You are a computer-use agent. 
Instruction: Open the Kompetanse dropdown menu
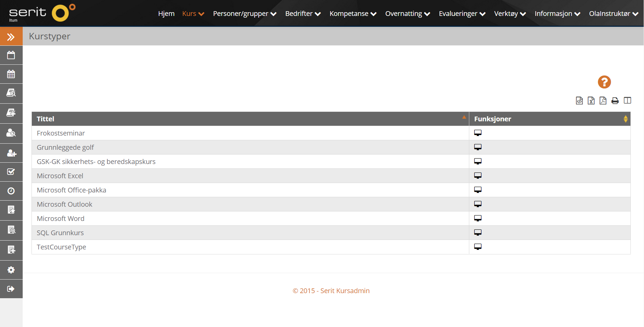353,14
